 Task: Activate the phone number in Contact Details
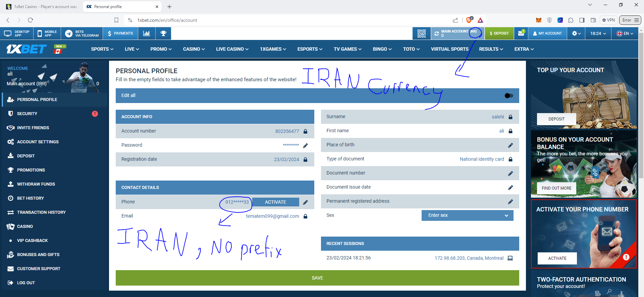coord(275,202)
